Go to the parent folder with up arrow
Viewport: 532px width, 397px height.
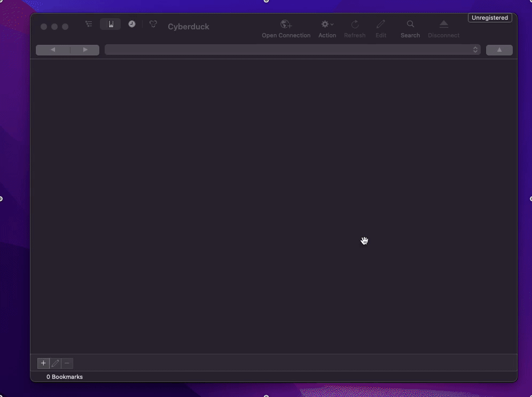coord(499,50)
